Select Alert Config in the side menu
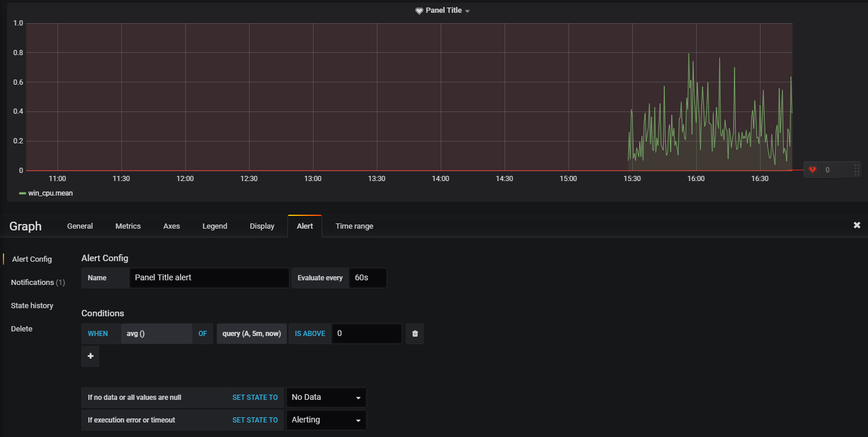Image resolution: width=868 pixels, height=437 pixels. tap(32, 259)
